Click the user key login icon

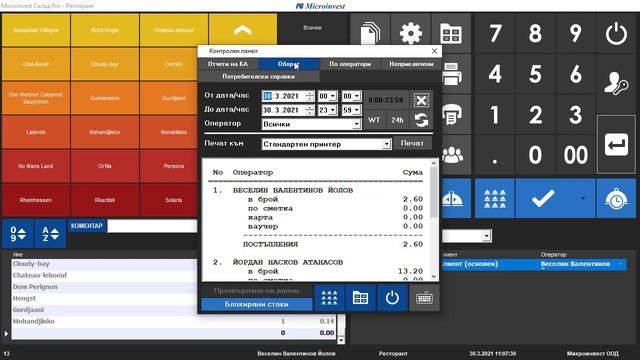click(616, 83)
